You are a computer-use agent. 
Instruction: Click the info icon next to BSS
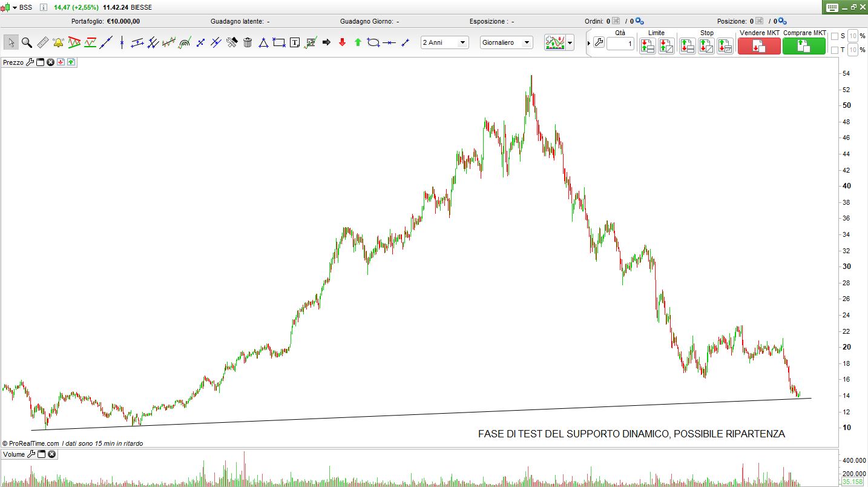pos(44,7)
